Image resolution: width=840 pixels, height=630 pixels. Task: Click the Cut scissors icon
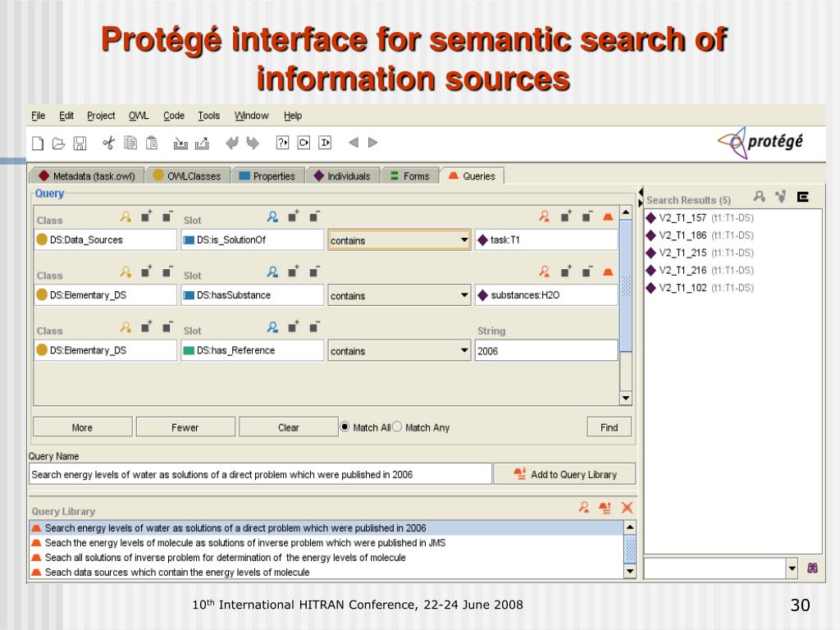[109, 143]
